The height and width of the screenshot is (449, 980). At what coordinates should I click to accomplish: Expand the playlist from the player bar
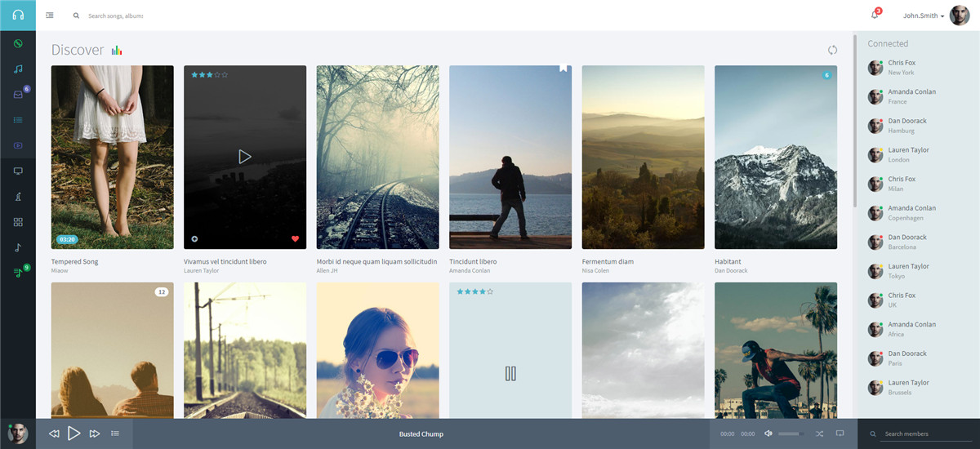115,433
